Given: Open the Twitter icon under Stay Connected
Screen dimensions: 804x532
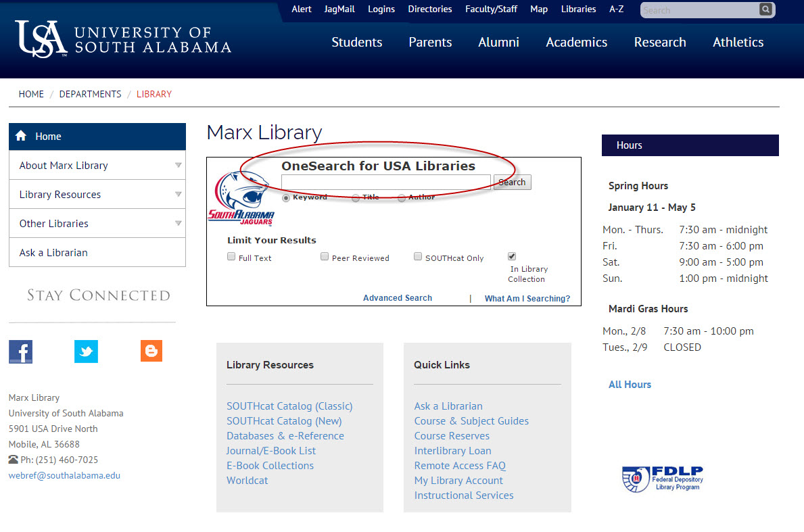Looking at the screenshot, I should (86, 352).
